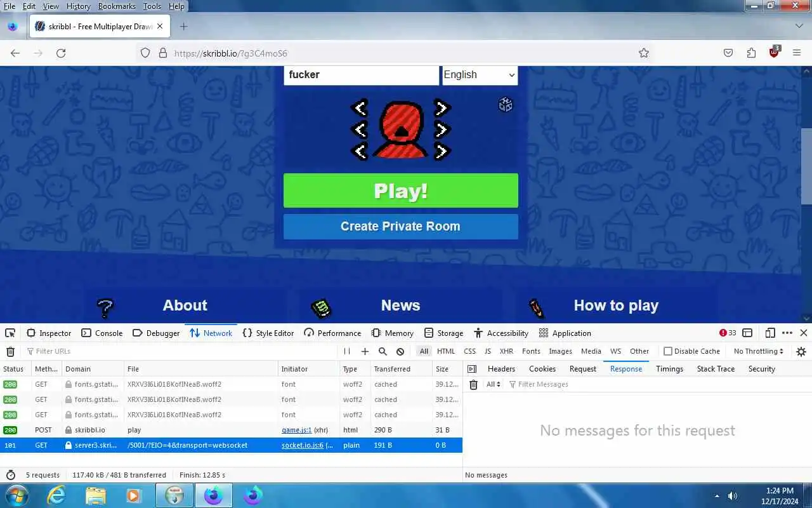
Task: Open the Tools menu
Action: coord(152,6)
